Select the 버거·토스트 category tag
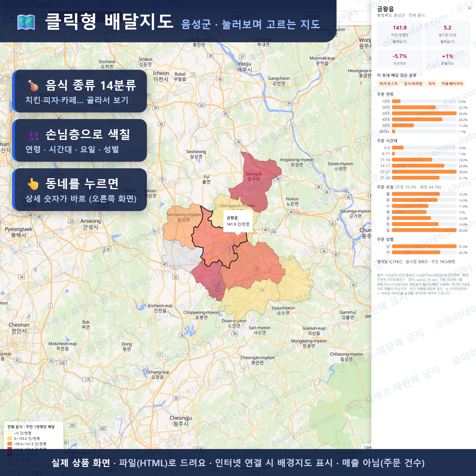Image resolution: width=476 pixels, height=476 pixels. (x=389, y=84)
